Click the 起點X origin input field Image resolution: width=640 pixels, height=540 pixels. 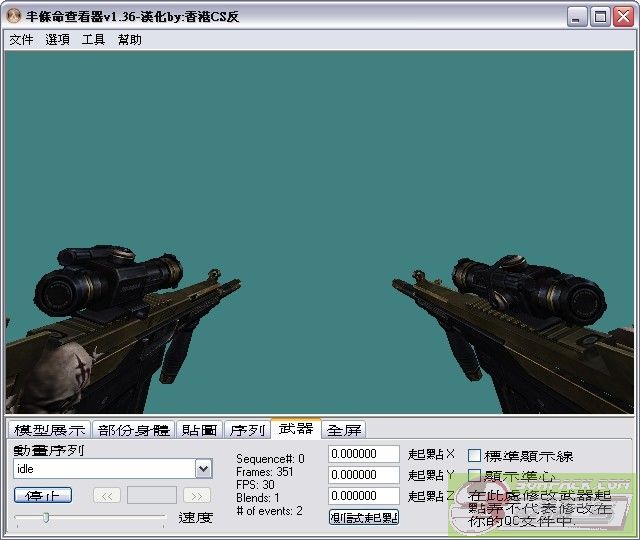[364, 454]
